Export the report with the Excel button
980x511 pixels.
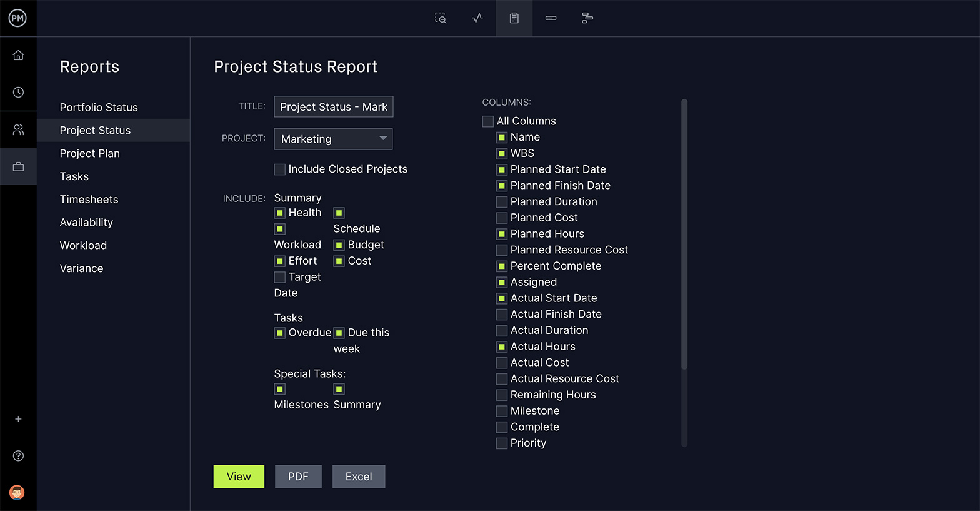point(359,477)
